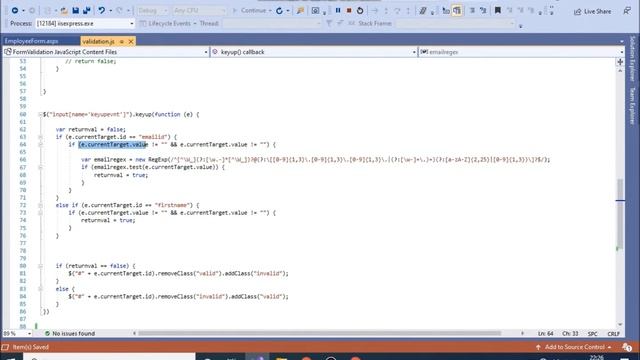Click the SPC indentation indicator
The image size is (640, 360).
tap(593, 334)
